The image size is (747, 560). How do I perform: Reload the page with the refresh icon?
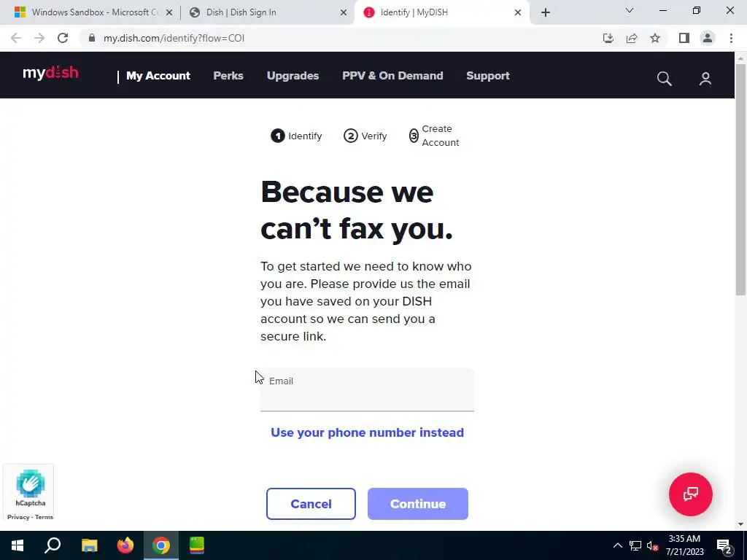tap(63, 38)
